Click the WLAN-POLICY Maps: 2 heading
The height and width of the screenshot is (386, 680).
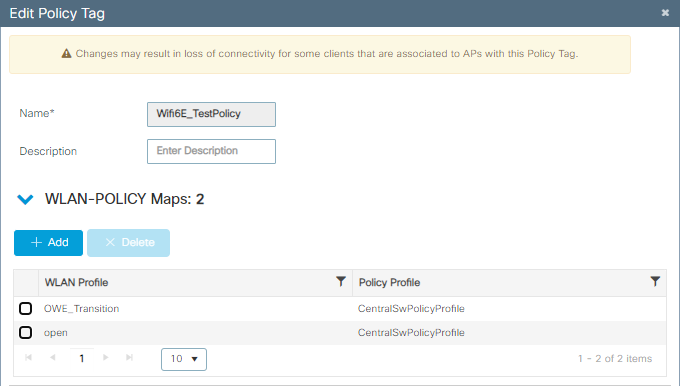[124, 199]
